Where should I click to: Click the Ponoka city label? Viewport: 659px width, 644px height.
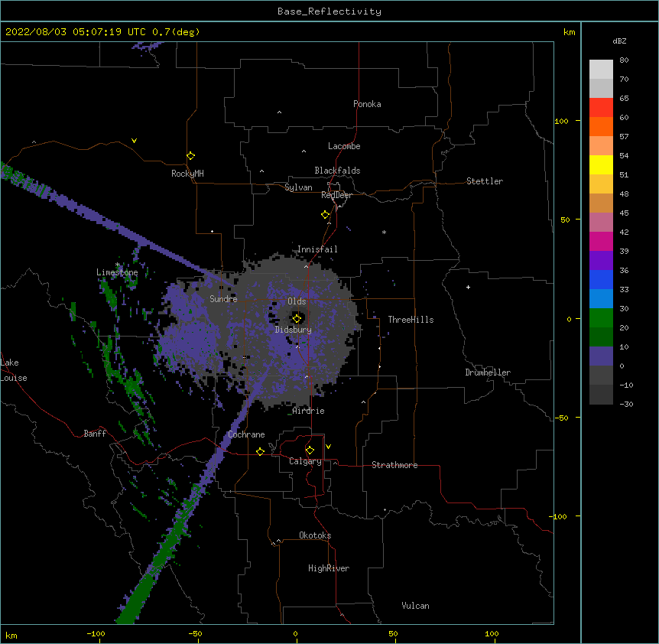(367, 104)
